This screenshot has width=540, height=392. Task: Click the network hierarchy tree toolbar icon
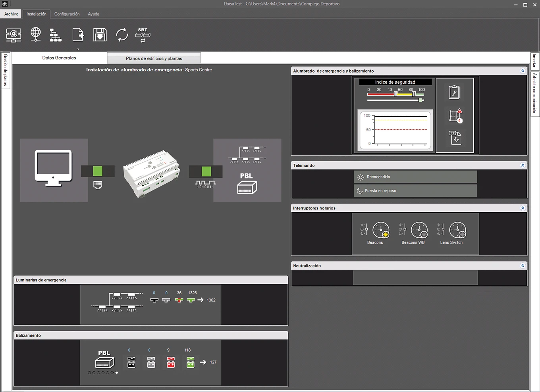(55, 35)
